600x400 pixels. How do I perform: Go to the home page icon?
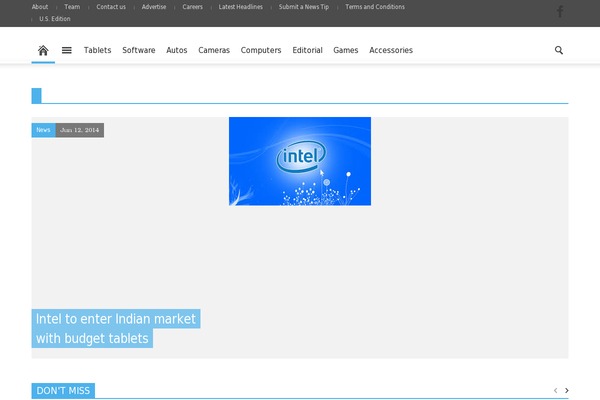[x=43, y=50]
